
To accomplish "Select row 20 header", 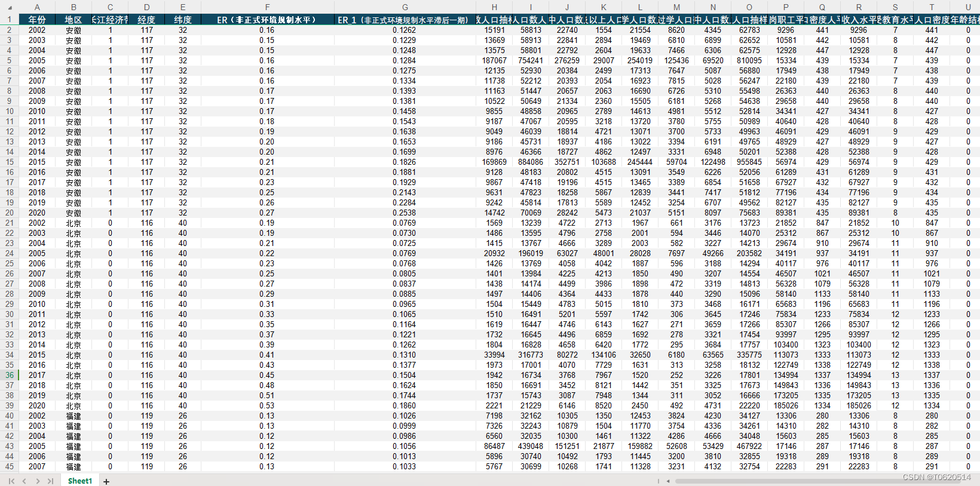I will coord(9,213).
